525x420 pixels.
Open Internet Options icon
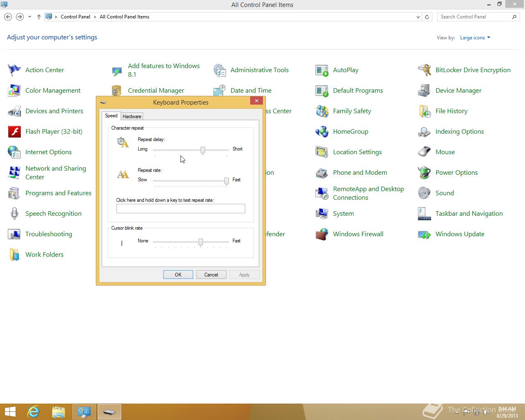pyautogui.click(x=14, y=152)
